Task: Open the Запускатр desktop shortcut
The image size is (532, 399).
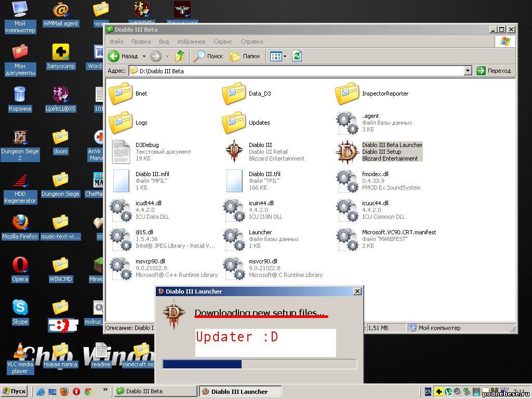Action: [x=61, y=57]
